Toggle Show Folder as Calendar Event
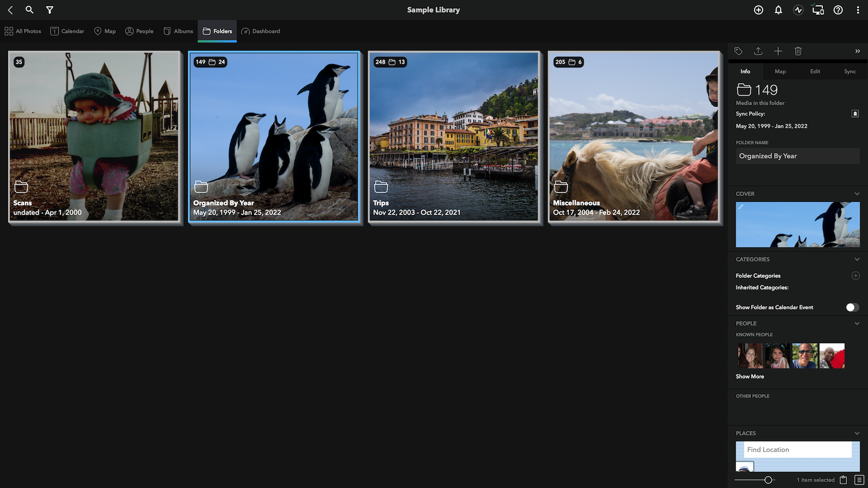Viewport: 868px width, 488px height. tap(852, 307)
